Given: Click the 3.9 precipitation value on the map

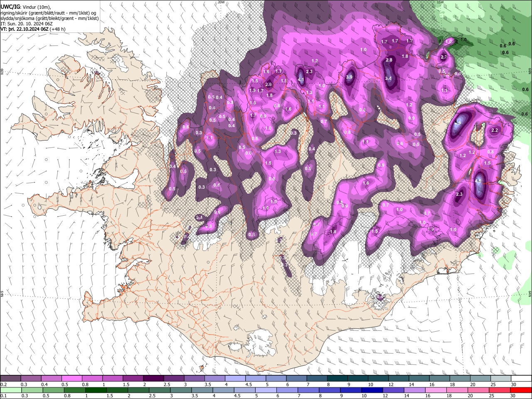Looking at the screenshot, I should click(x=349, y=77).
